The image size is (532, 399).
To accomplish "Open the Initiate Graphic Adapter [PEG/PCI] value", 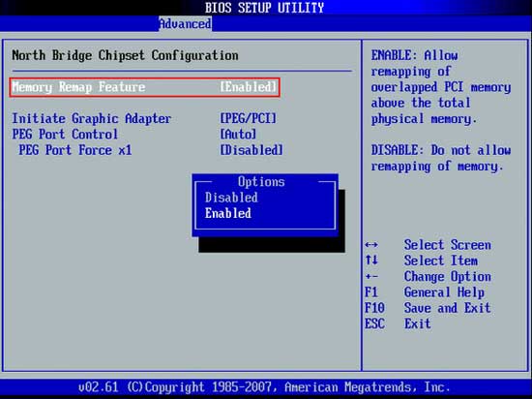I will click(249, 118).
